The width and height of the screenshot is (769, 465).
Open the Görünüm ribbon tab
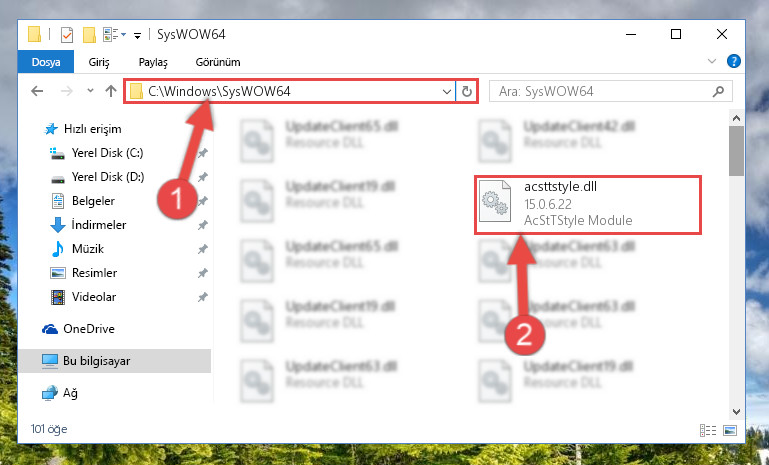[218, 62]
